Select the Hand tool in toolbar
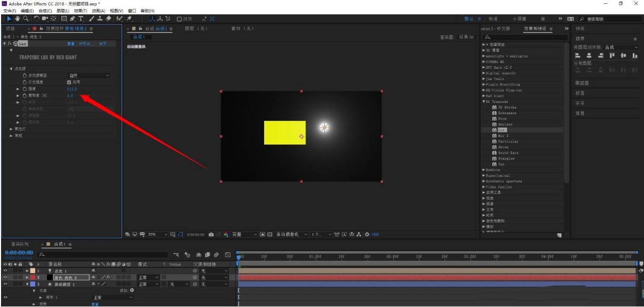Screen dimensions: 644x307 pos(18,19)
